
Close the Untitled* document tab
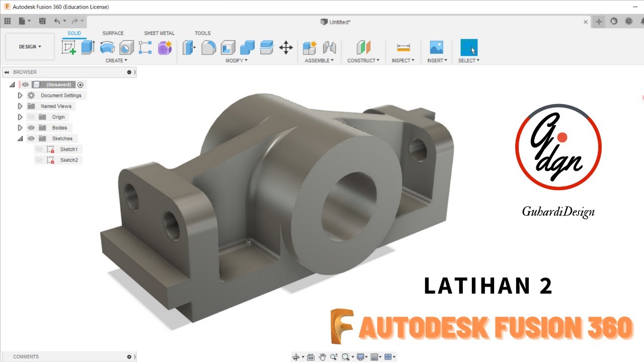(x=586, y=22)
